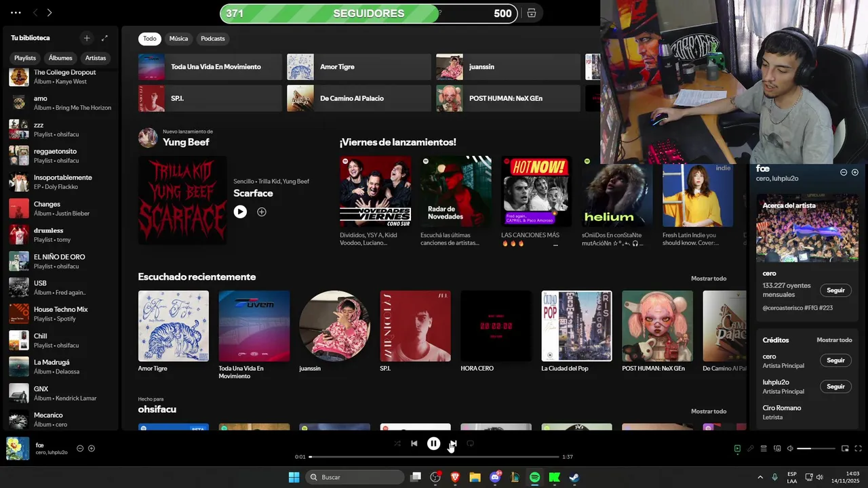The width and height of the screenshot is (868, 488).
Task: Show all Hecho para ohsifacu
Action: tap(709, 411)
